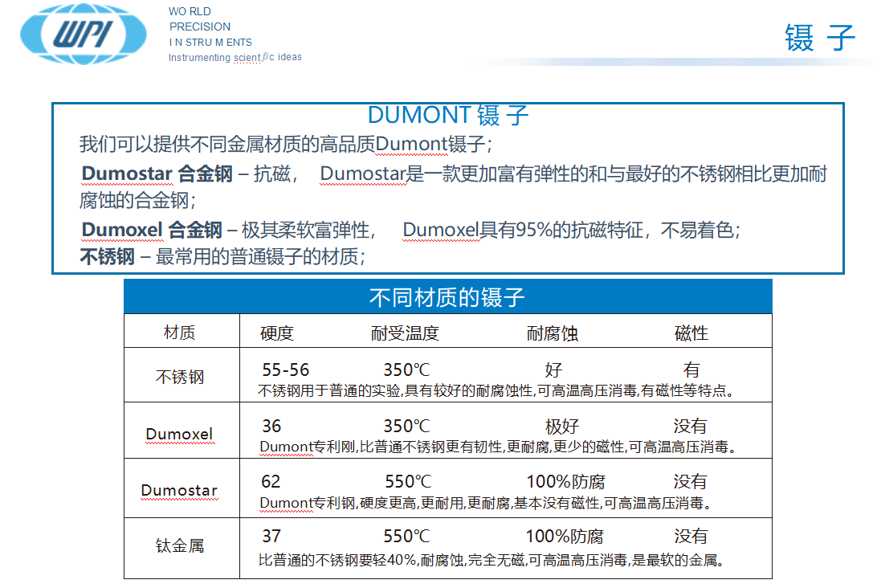Click the text 'Dumoxel具有95%的抗磁特征'

[x=522, y=230]
